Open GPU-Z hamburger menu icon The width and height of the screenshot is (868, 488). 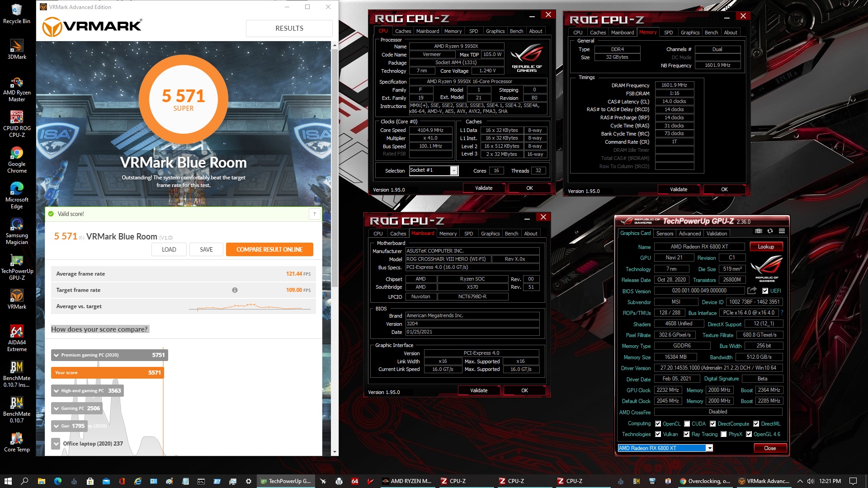(782, 231)
